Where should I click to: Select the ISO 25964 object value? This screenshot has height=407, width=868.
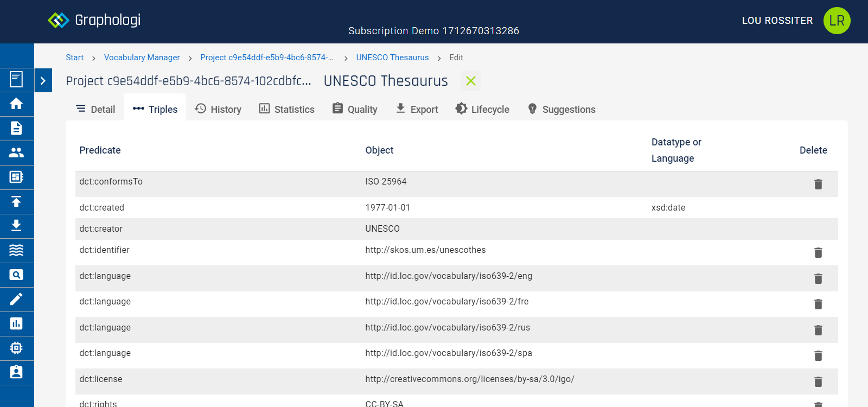(386, 181)
